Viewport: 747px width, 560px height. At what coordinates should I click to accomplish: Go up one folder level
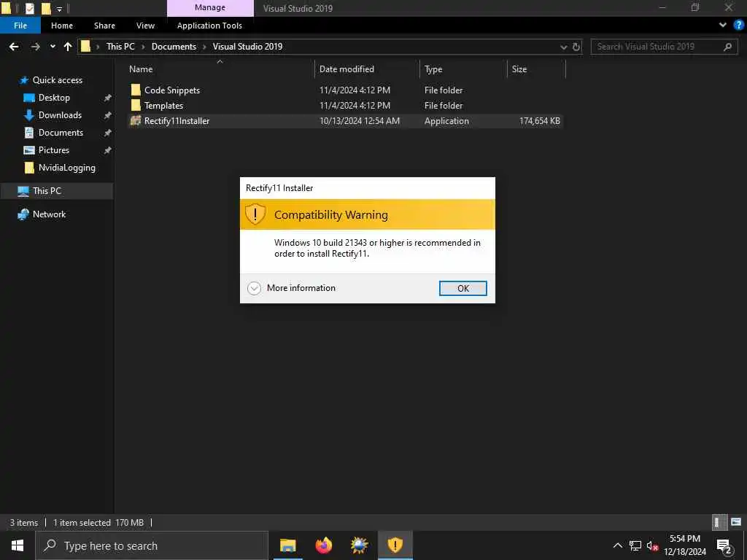(x=68, y=47)
